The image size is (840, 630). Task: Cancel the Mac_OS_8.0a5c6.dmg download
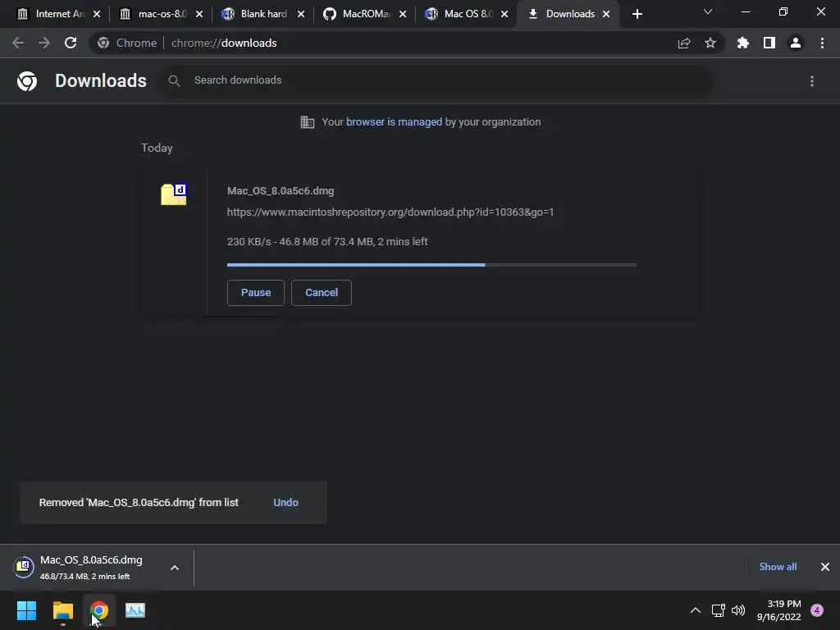coord(322,293)
